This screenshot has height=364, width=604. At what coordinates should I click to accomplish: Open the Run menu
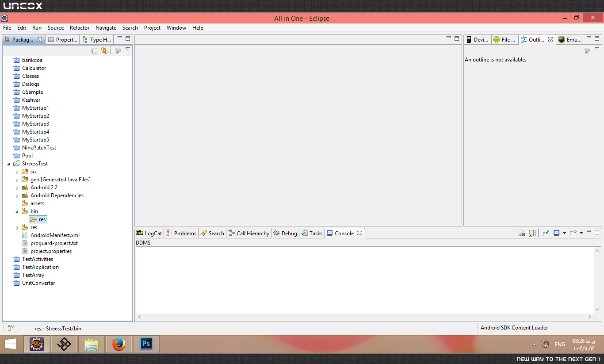(x=37, y=28)
